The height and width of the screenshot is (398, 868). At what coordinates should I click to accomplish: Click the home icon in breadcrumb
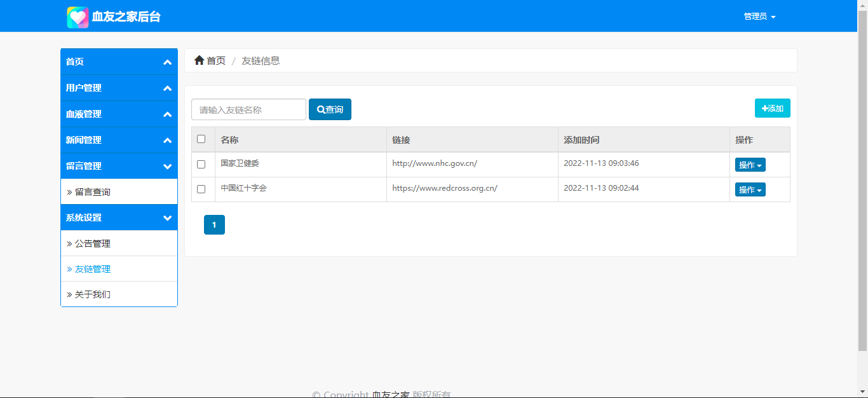200,60
